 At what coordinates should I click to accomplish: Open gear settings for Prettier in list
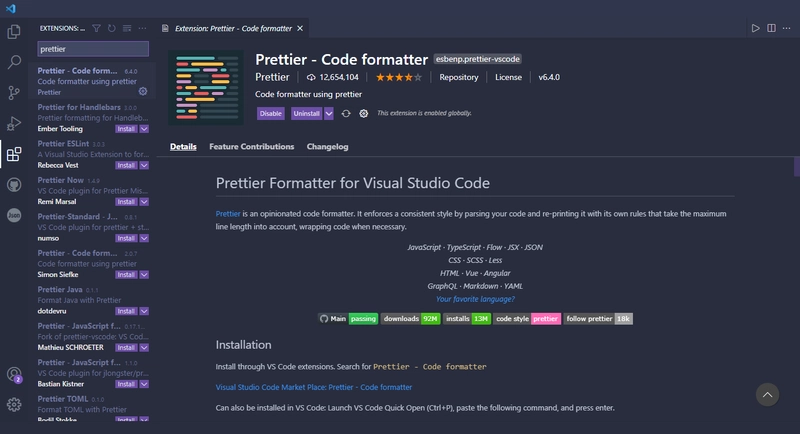click(143, 91)
